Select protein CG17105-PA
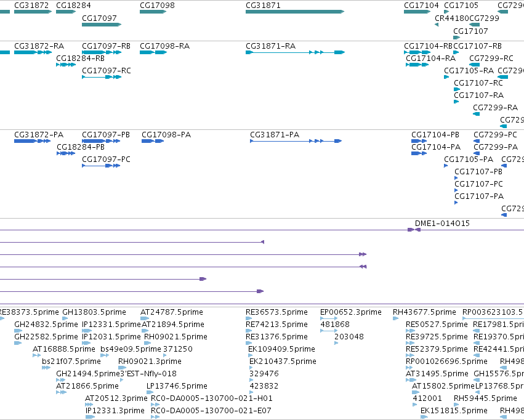 point(446,166)
